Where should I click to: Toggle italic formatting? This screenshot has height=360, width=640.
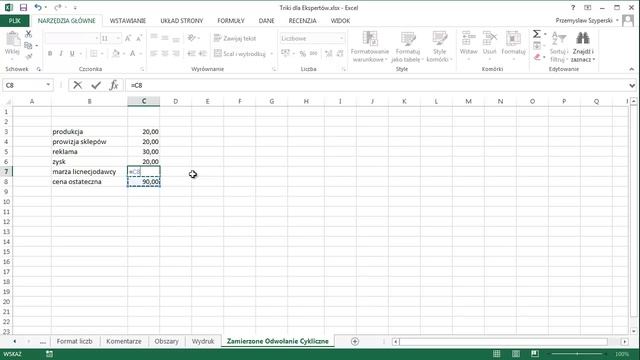click(x=61, y=53)
